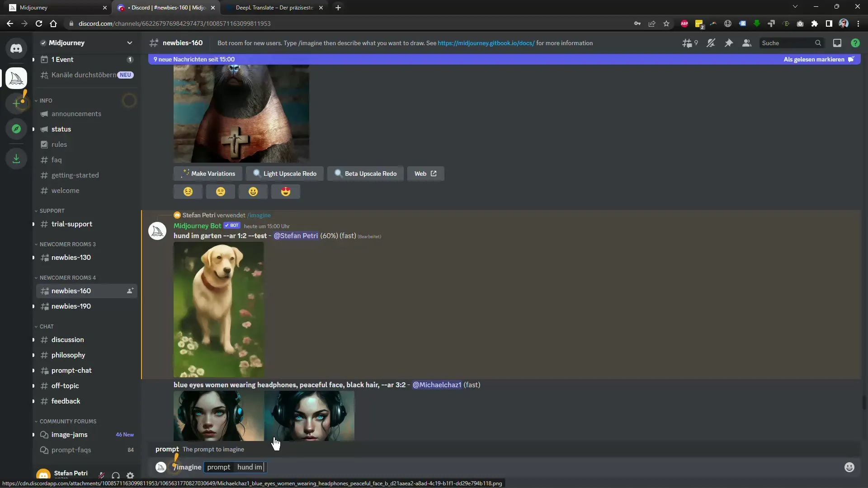Click the neutral face reaction emoji
Image resolution: width=868 pixels, height=488 pixels.
point(221,191)
